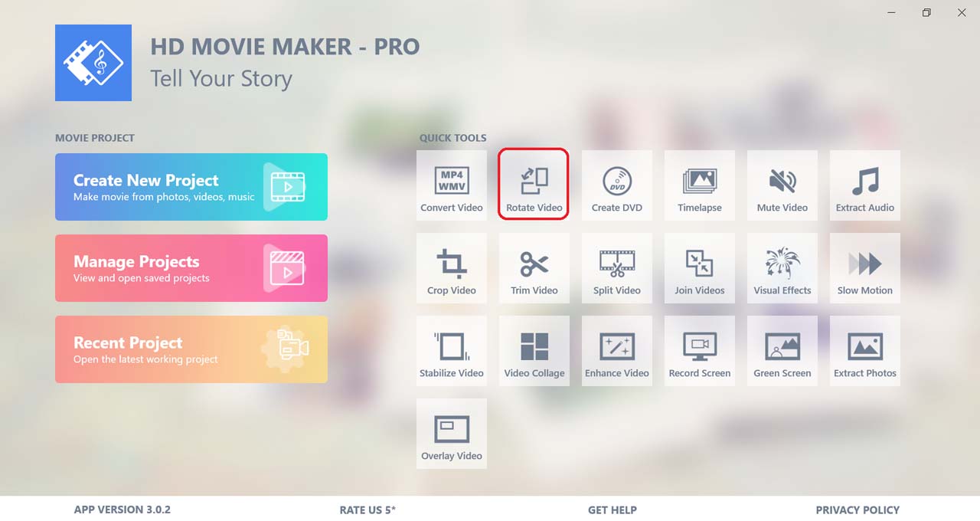Select the Crop Video tool

(x=452, y=268)
